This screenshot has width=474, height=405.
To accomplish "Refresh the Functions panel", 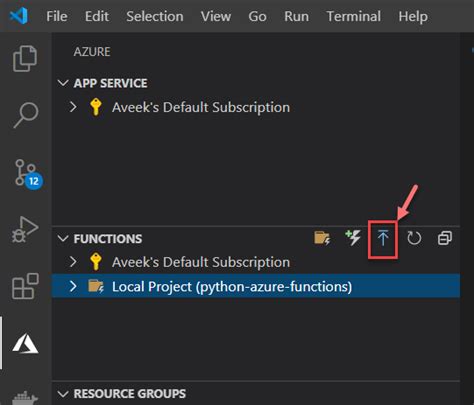I will point(414,238).
